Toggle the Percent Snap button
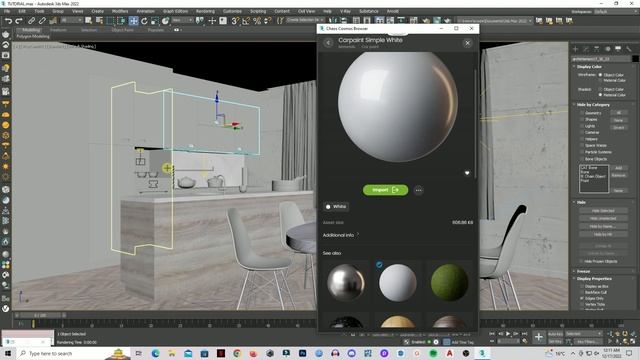640x360 pixels. coord(257,20)
